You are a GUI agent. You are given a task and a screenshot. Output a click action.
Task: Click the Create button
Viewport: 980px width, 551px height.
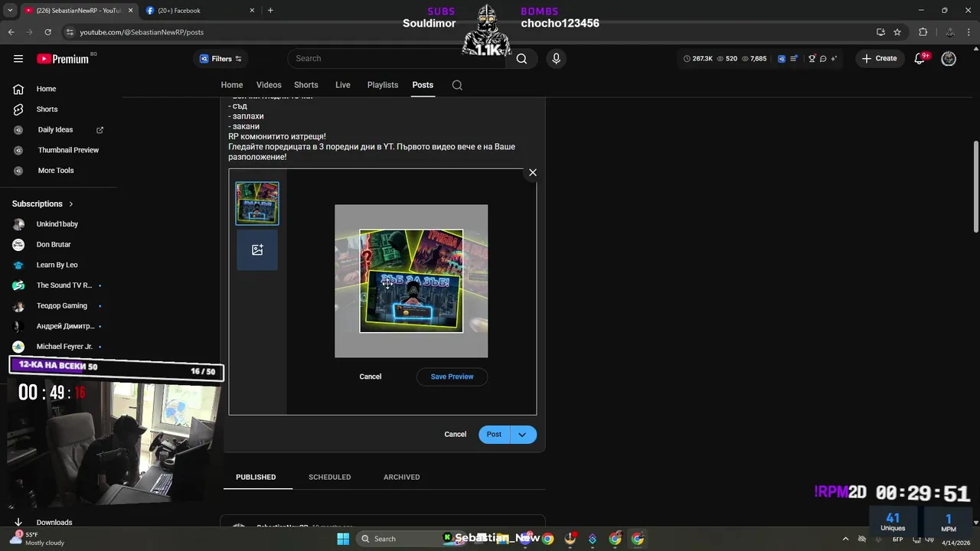click(879, 59)
